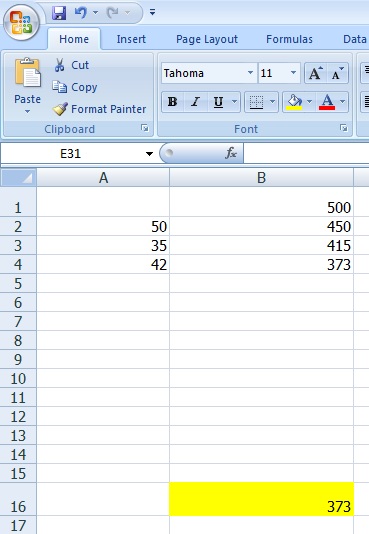369x534 pixels.
Task: Click the Paste clipboard icon
Action: click(x=28, y=73)
